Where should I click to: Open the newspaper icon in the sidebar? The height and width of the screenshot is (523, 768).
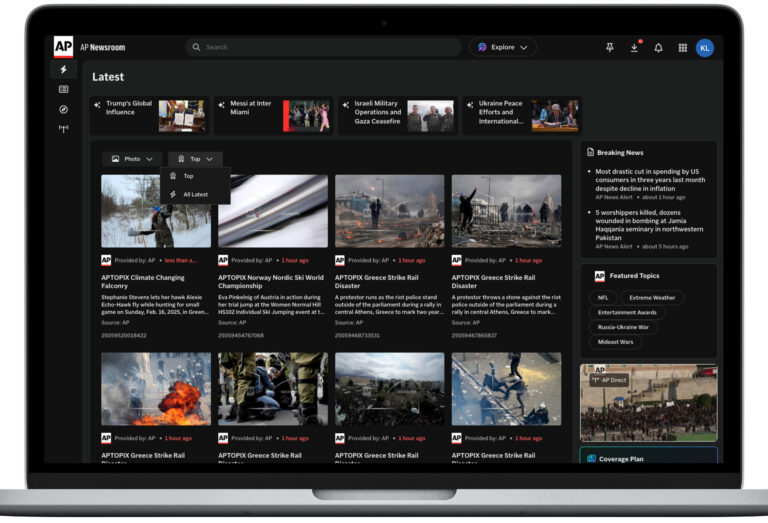tap(64, 90)
